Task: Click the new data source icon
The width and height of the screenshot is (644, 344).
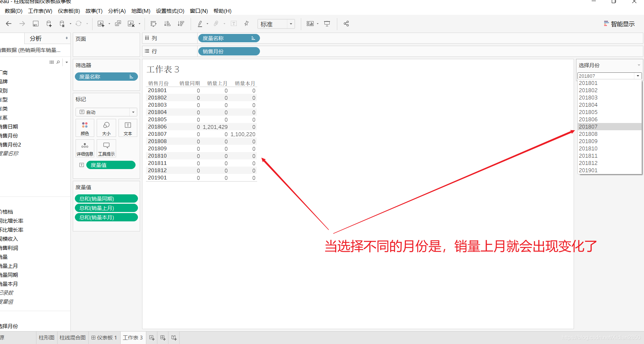Action: tap(49, 24)
